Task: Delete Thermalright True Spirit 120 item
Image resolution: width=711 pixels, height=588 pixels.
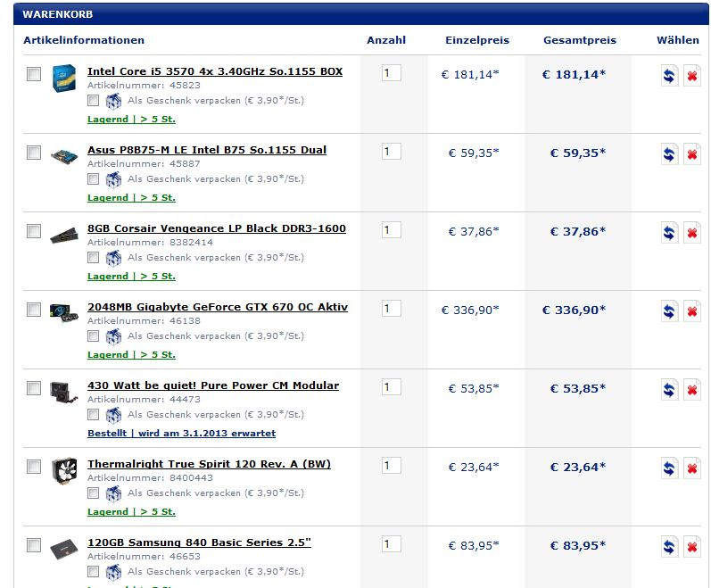Action: tap(692, 468)
